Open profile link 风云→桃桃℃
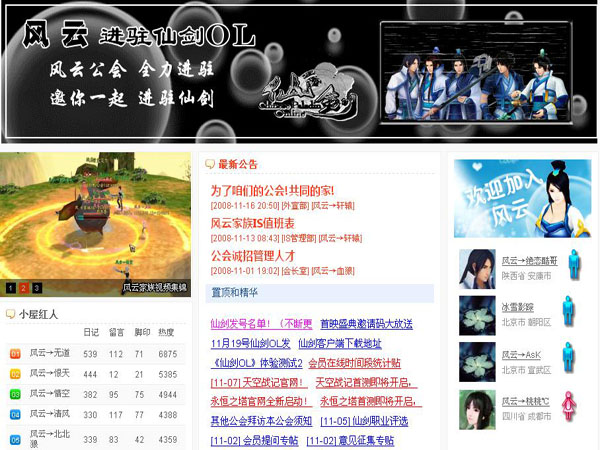 coord(525,401)
